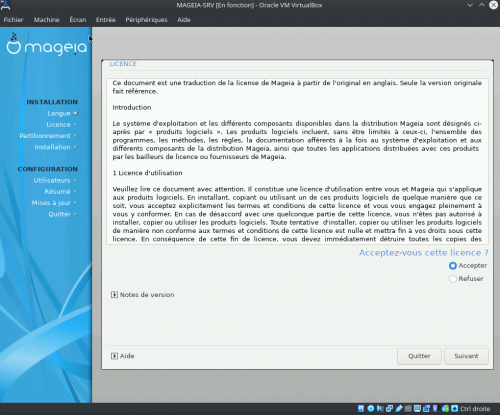The image size is (500, 415).
Task: Minimize the VirtualBox window
Action: point(470,5)
